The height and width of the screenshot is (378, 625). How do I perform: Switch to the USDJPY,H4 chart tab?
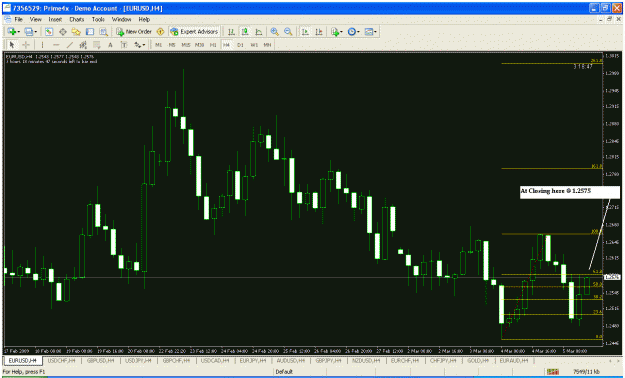pyautogui.click(x=138, y=360)
